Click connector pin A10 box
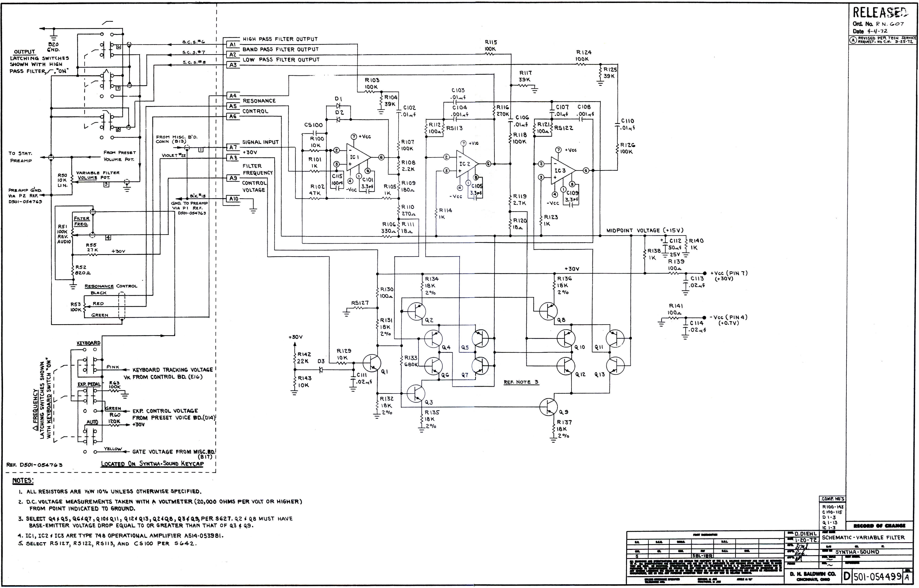The height and width of the screenshot is (588, 919). (233, 199)
